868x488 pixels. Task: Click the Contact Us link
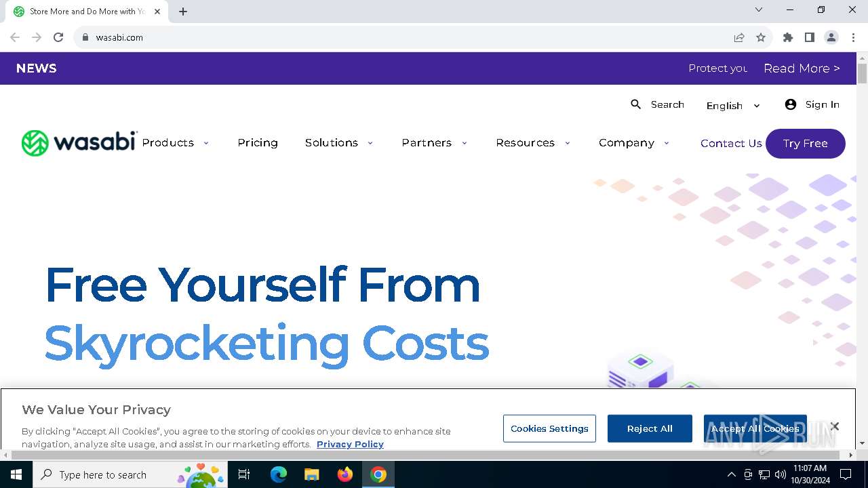point(731,143)
